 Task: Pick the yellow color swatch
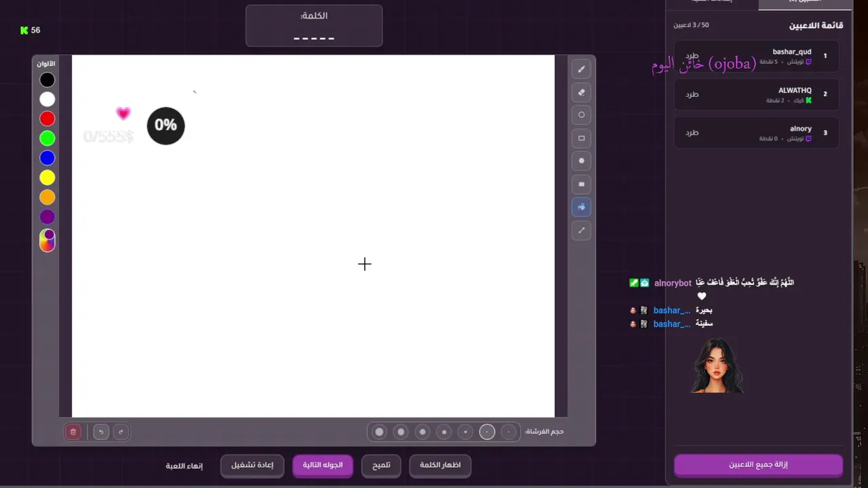click(47, 178)
